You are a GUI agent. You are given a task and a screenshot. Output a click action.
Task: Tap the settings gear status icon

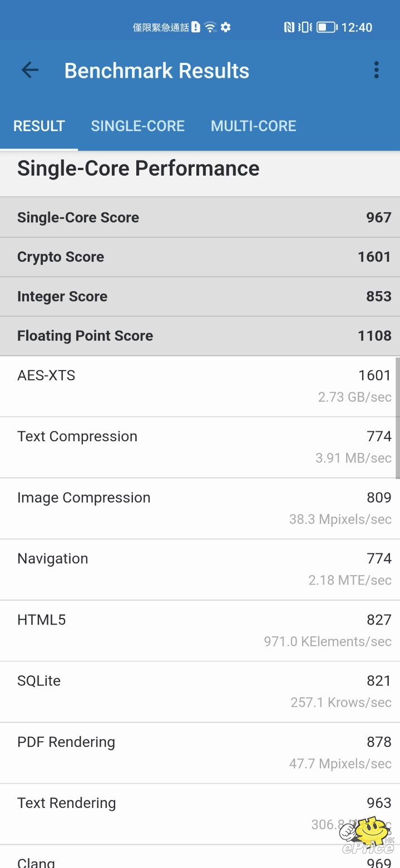coord(225,27)
